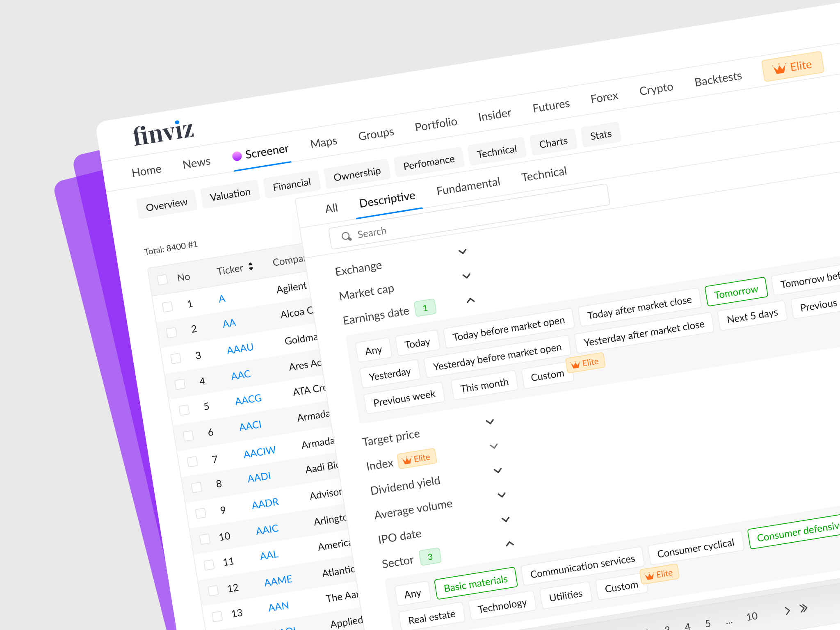The image size is (840, 630).
Task: Select the Valuation view button
Action: coord(230,194)
